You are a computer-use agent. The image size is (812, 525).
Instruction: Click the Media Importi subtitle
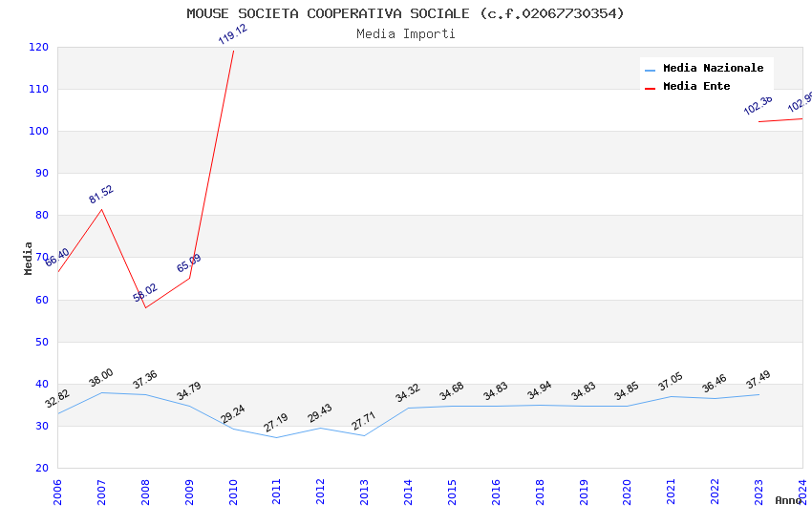click(x=405, y=34)
